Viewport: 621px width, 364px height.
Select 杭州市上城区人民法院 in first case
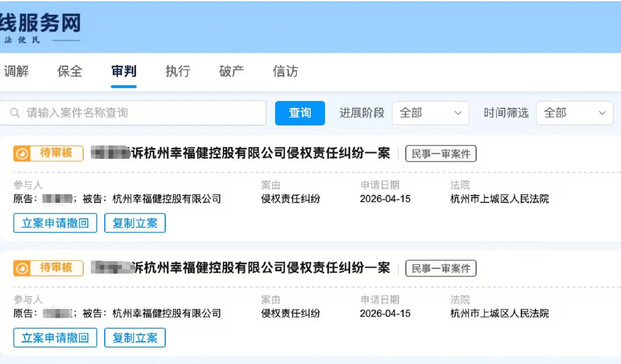500,199
